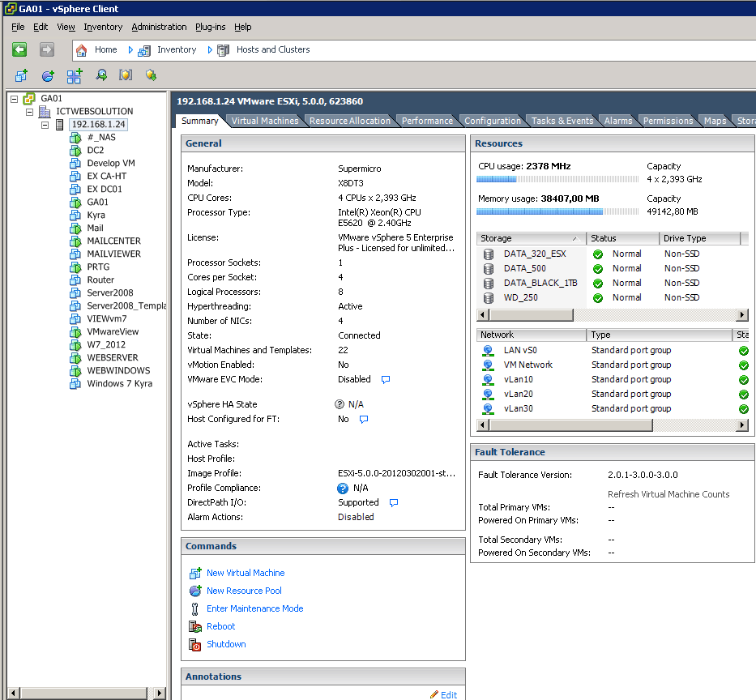Switch to the Tasks & Events tab
Viewport: 756px width, 700px height.
pos(562,121)
